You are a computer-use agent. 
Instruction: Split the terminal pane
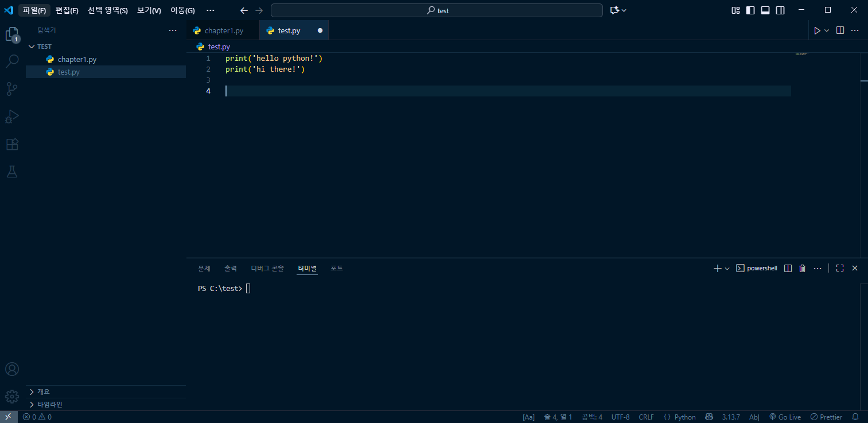point(788,268)
